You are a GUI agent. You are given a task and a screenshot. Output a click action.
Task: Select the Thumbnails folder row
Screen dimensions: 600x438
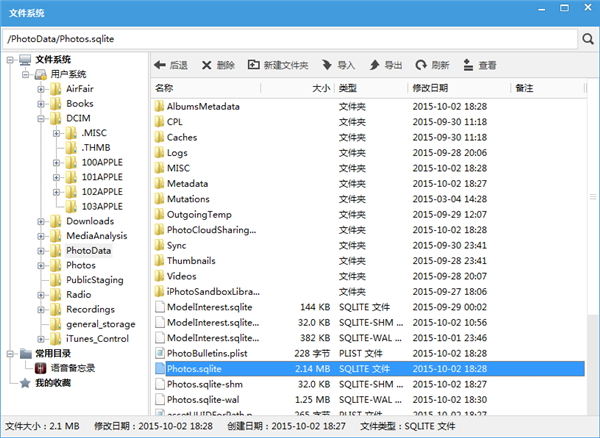pos(369,261)
